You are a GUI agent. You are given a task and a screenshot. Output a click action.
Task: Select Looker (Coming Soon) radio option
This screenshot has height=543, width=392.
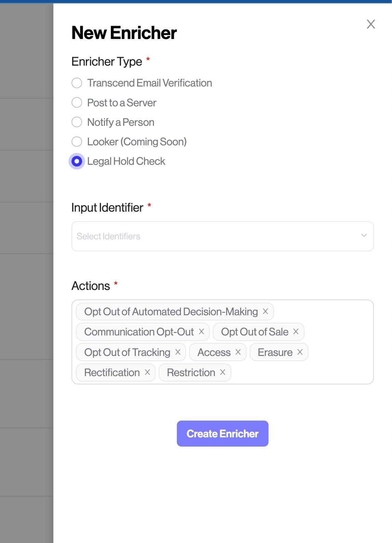click(77, 142)
